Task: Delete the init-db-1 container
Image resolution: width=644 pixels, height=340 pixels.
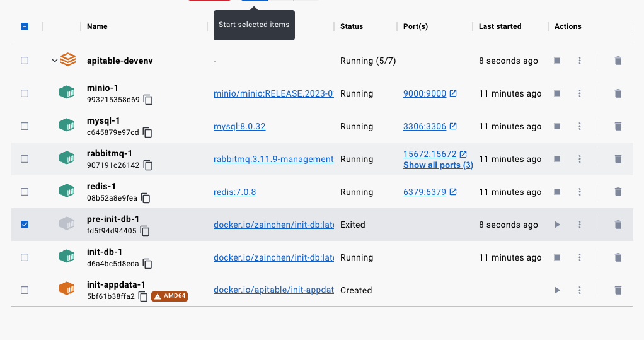Action: point(618,257)
